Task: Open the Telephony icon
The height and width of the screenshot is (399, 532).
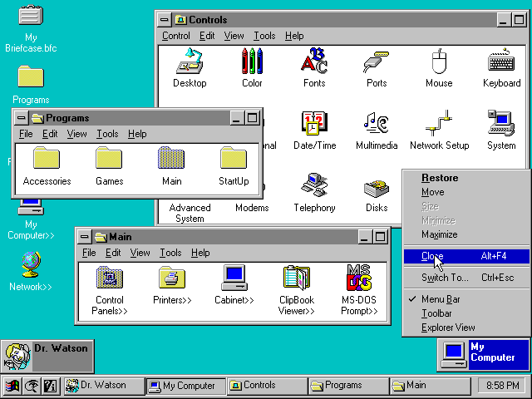Action: tap(314, 185)
